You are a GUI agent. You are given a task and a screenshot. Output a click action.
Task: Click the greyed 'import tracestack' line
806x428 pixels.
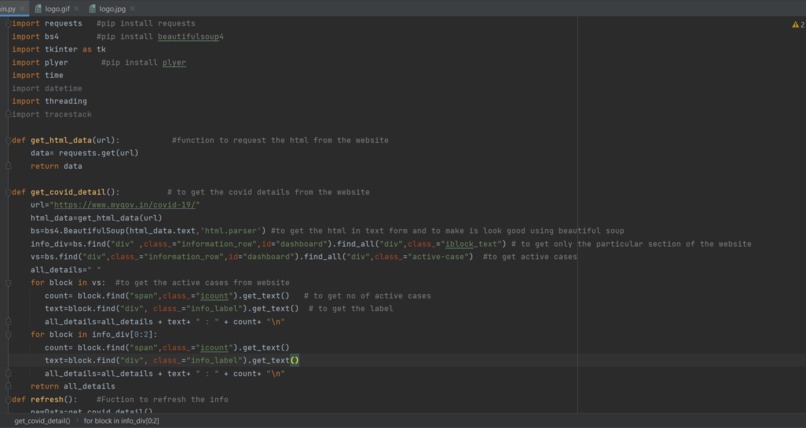pyautogui.click(x=51, y=114)
